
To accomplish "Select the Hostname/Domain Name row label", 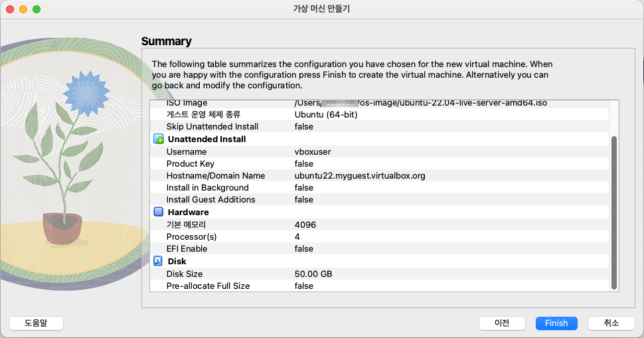I will (216, 176).
